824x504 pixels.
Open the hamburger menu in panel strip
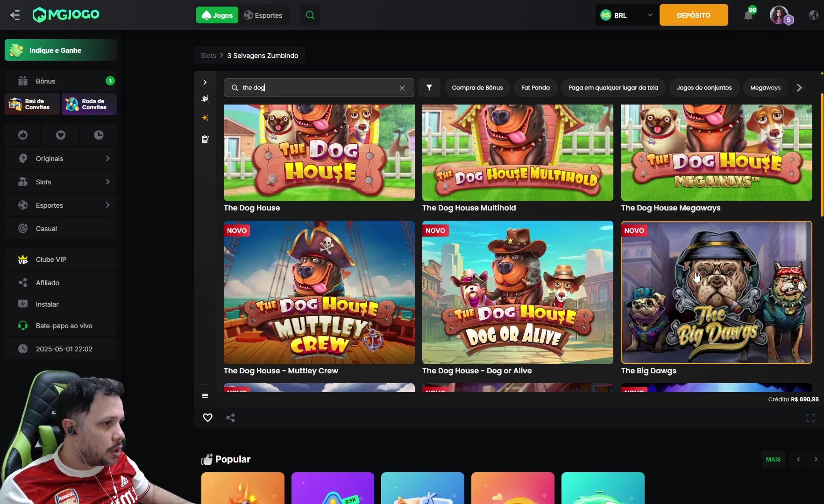(205, 396)
